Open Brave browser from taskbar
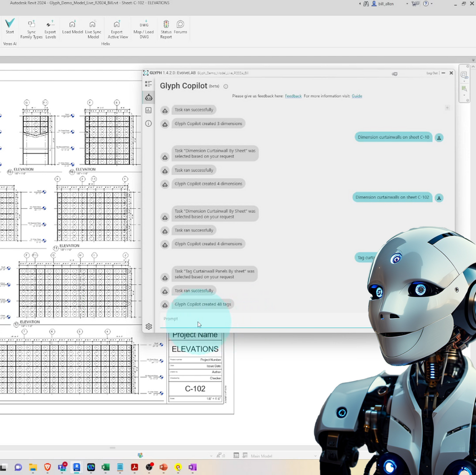This screenshot has width=476, height=475. pos(47,467)
